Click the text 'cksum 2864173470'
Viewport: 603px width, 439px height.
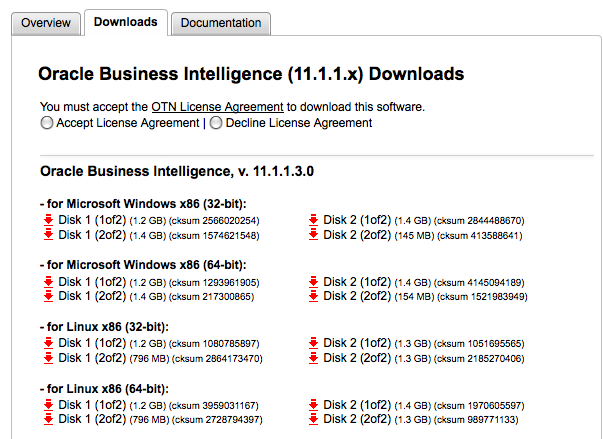pyautogui.click(x=217, y=359)
